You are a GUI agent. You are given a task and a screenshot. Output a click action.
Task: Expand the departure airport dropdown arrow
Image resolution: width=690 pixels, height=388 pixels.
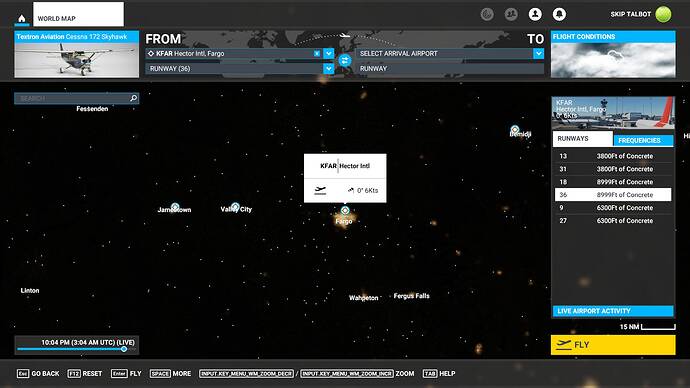pos(329,53)
